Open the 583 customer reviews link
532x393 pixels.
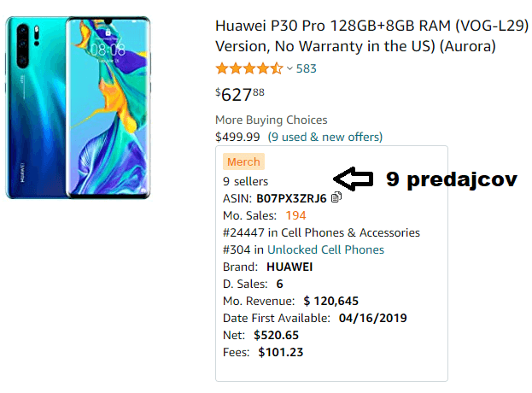coord(306,69)
